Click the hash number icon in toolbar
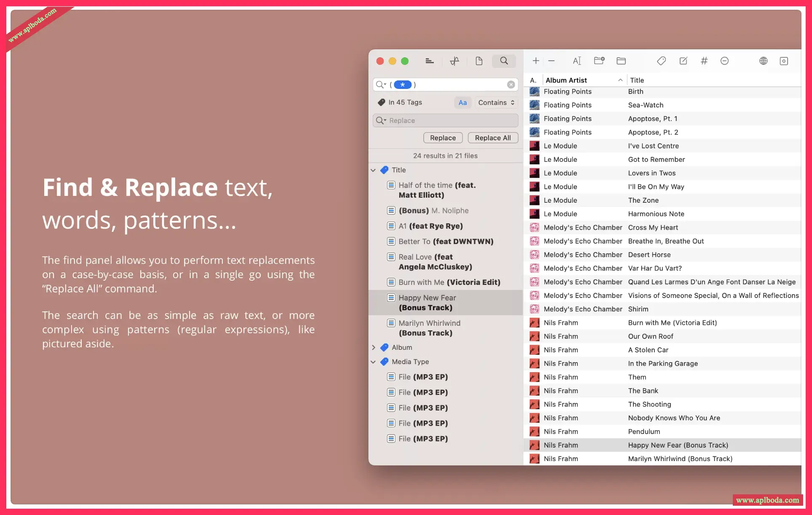Viewport: 812px width, 515px height. click(x=704, y=61)
